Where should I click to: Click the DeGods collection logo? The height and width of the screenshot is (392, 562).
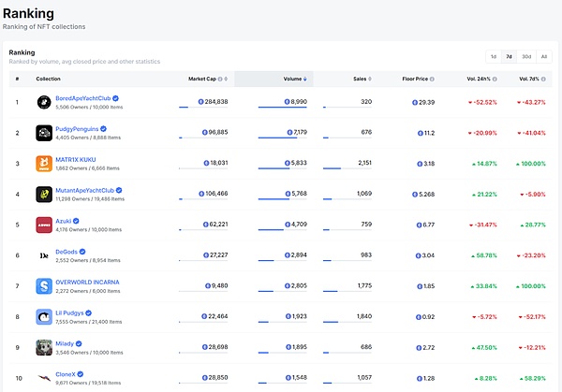coord(43,255)
